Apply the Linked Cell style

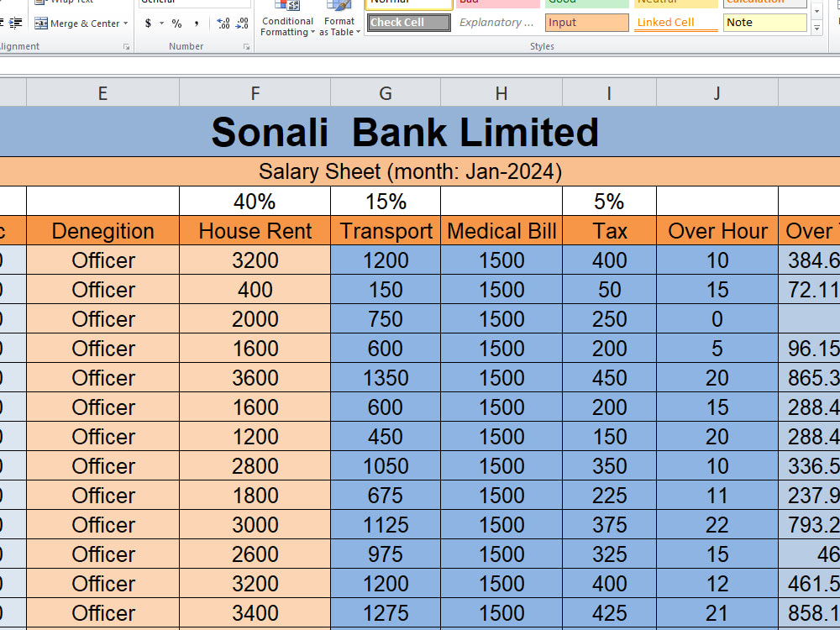[x=675, y=23]
